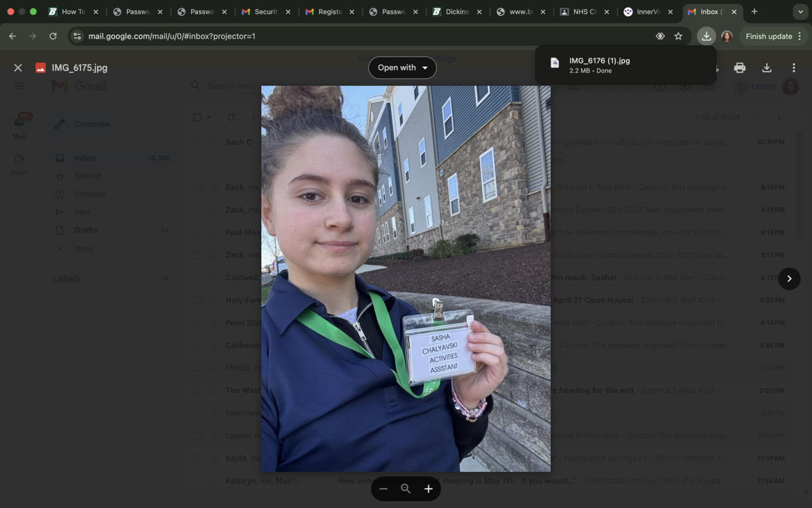Open Gmail's main menu hamburger
Image resolution: width=812 pixels, height=508 pixels.
point(19,86)
